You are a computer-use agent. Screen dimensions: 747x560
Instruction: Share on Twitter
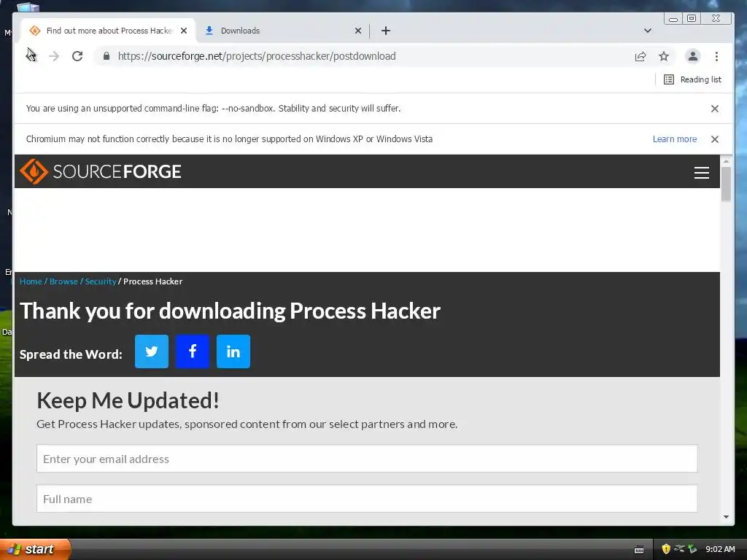[152, 351]
